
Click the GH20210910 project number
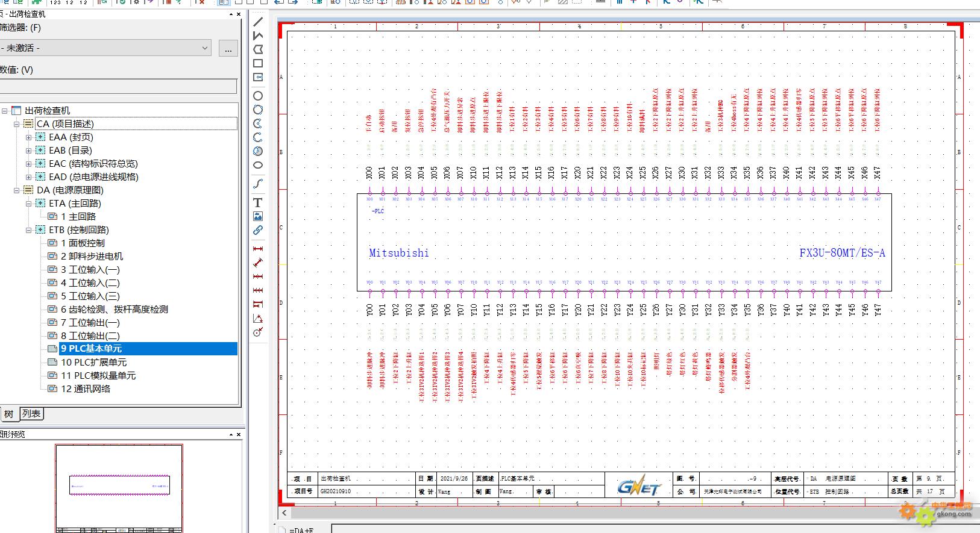point(336,491)
